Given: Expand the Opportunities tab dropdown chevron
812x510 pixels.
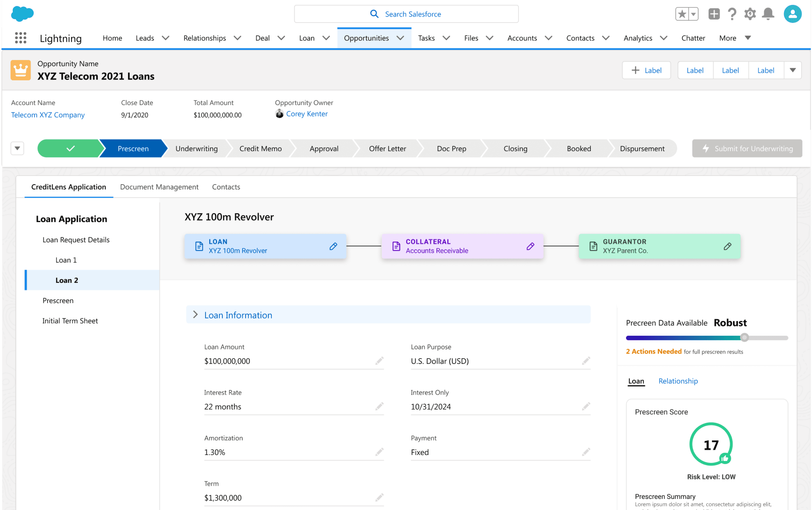Looking at the screenshot, I should tap(400, 38).
